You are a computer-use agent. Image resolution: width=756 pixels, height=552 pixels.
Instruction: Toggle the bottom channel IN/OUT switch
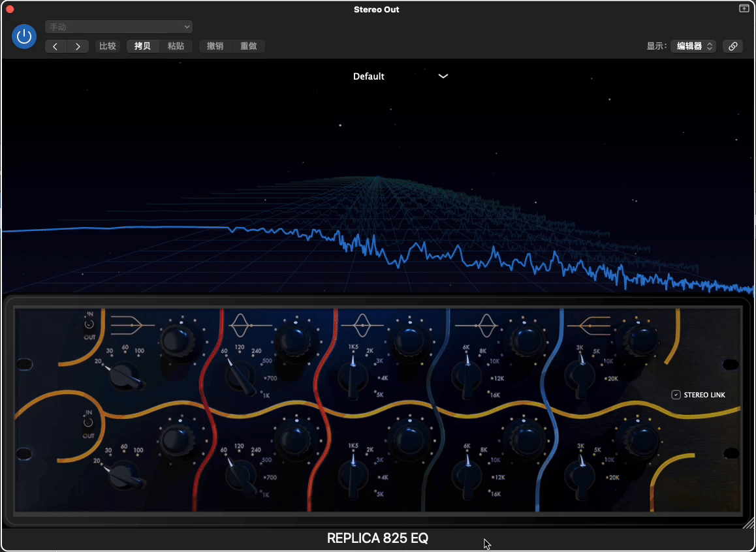89,423
